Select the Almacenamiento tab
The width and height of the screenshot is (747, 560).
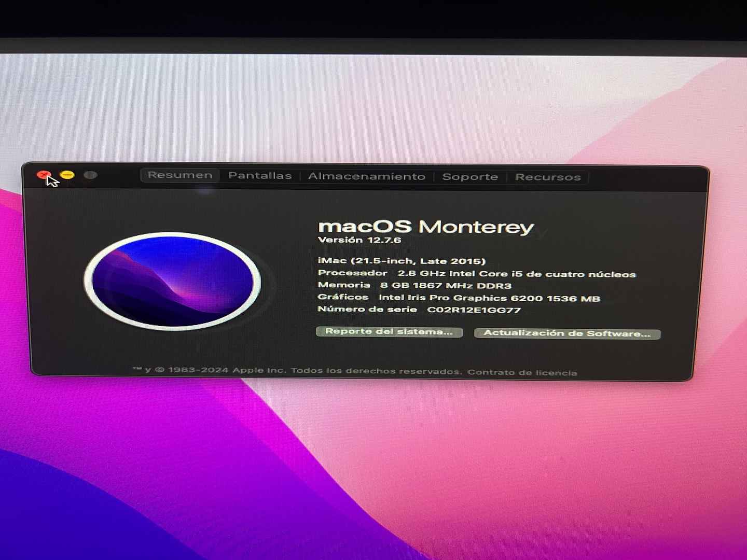[367, 176]
